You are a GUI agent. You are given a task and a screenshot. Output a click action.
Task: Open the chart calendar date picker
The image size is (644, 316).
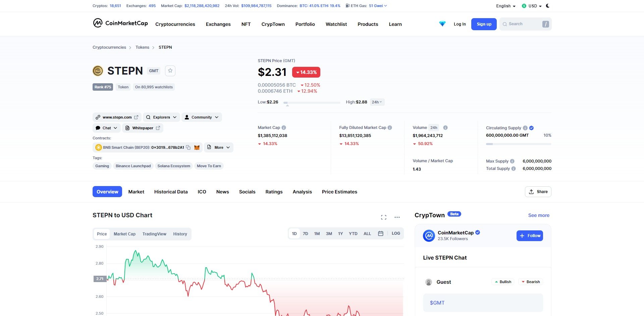tap(381, 233)
